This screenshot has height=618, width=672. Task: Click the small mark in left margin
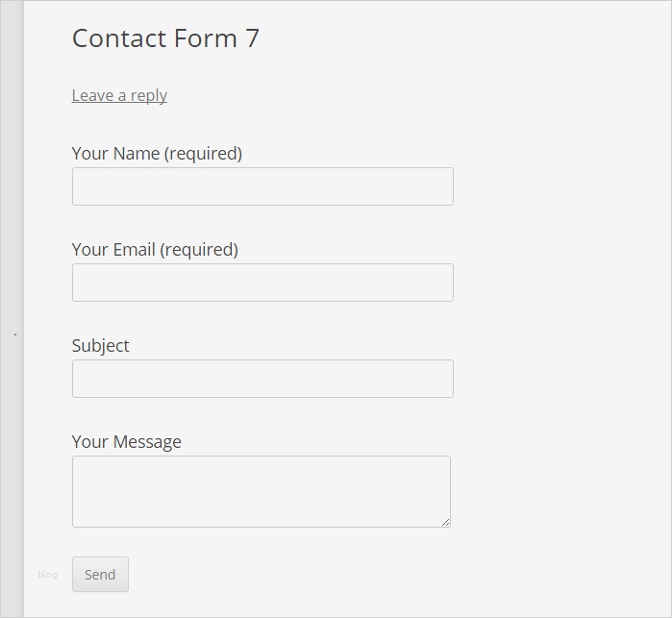click(15, 334)
